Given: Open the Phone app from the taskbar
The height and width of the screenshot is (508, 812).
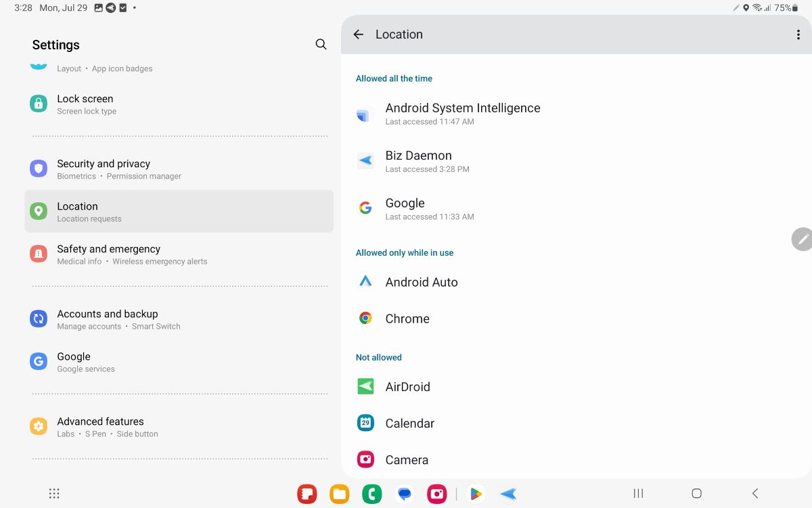Looking at the screenshot, I should (x=371, y=493).
